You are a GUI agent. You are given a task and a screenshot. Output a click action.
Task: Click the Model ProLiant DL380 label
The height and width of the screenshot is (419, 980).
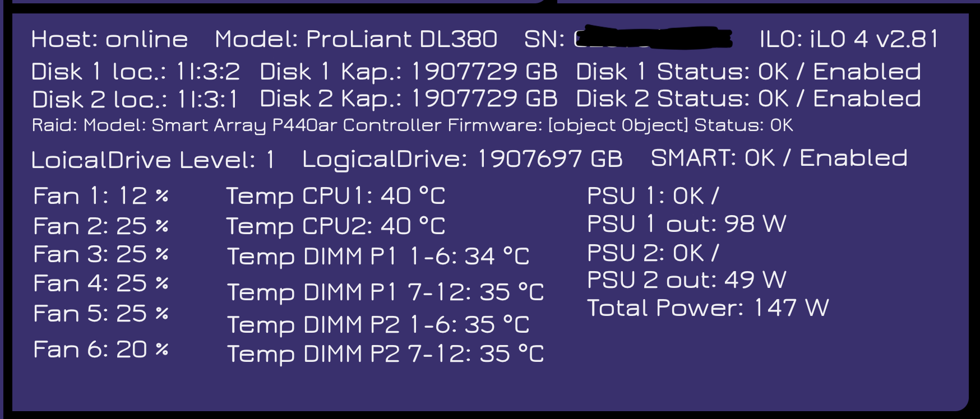click(356, 39)
